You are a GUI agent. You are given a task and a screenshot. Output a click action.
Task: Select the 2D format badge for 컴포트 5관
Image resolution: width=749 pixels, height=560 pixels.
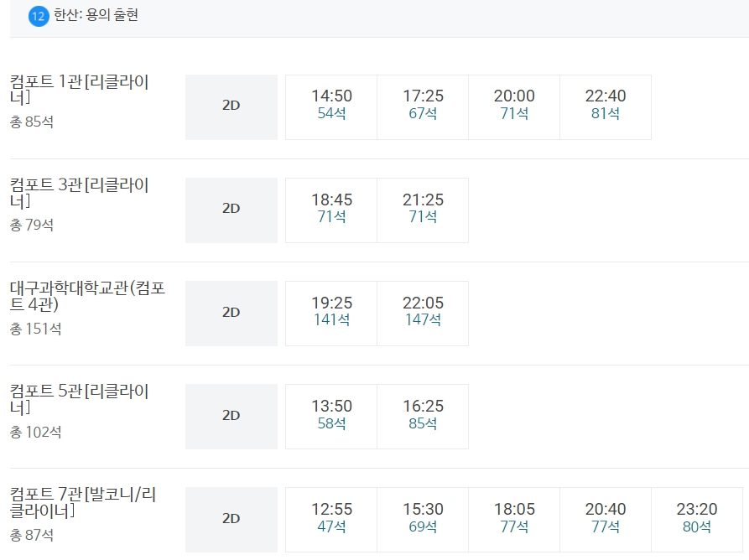[x=231, y=416]
